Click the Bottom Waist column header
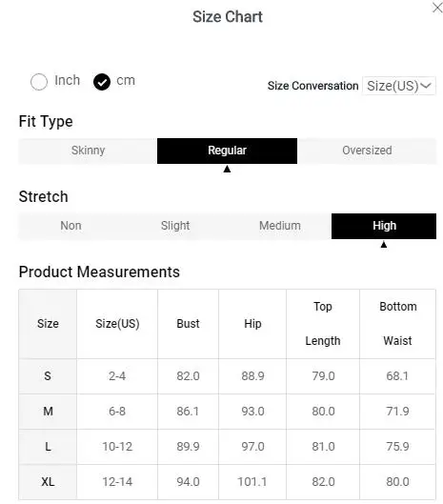The image size is (443, 504). (397, 324)
